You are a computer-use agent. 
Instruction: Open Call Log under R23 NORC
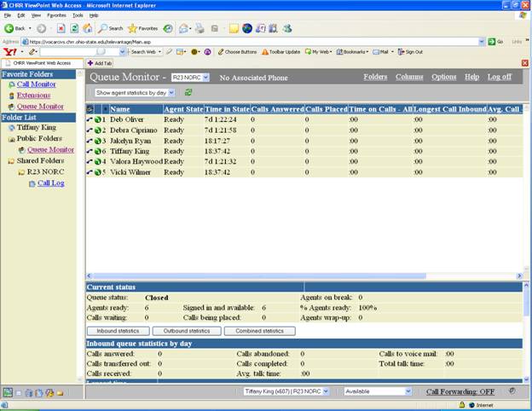tap(49, 182)
